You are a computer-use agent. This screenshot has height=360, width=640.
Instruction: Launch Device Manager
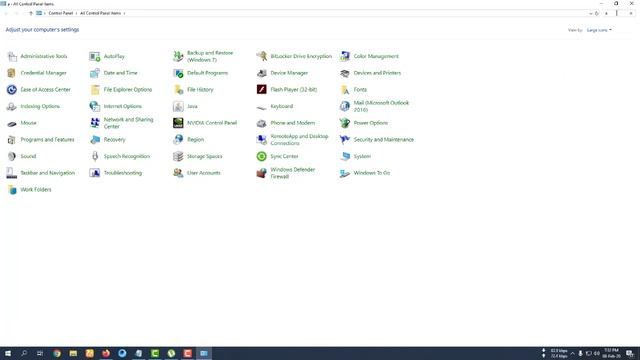click(282, 73)
